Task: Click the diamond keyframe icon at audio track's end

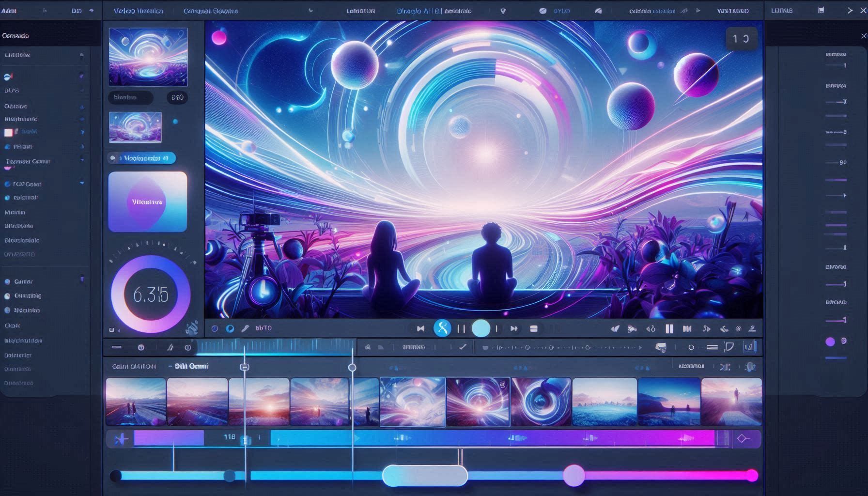Action: [x=742, y=439]
